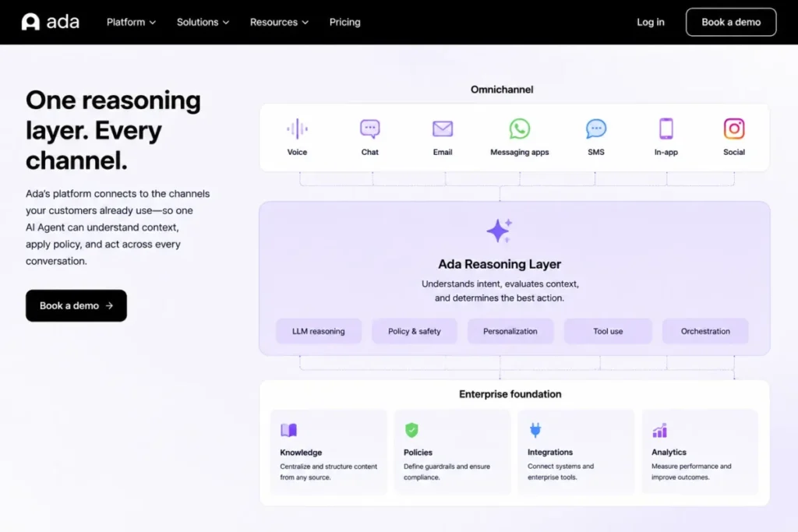This screenshot has width=798, height=532.
Task: Click the Log in link
Action: pyautogui.click(x=651, y=22)
